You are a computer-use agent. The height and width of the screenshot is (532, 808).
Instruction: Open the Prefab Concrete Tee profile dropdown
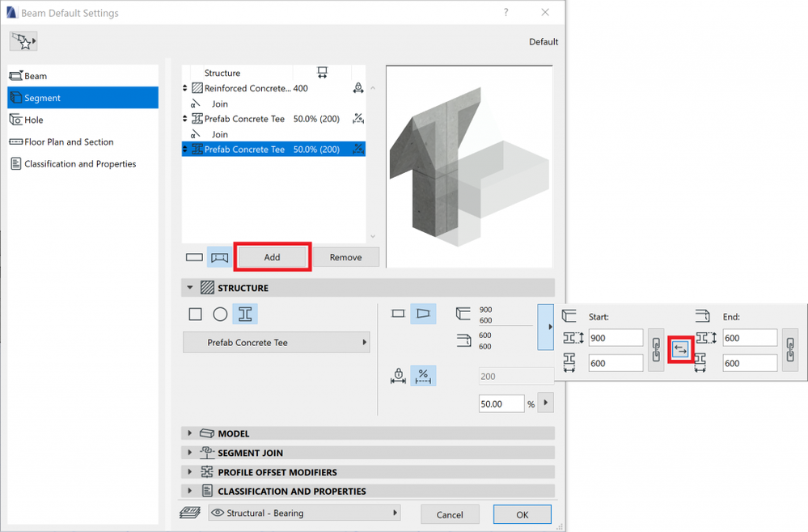click(x=277, y=343)
